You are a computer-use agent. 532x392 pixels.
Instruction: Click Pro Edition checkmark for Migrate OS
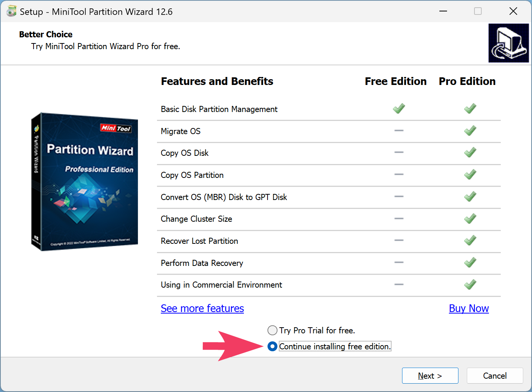[470, 131]
